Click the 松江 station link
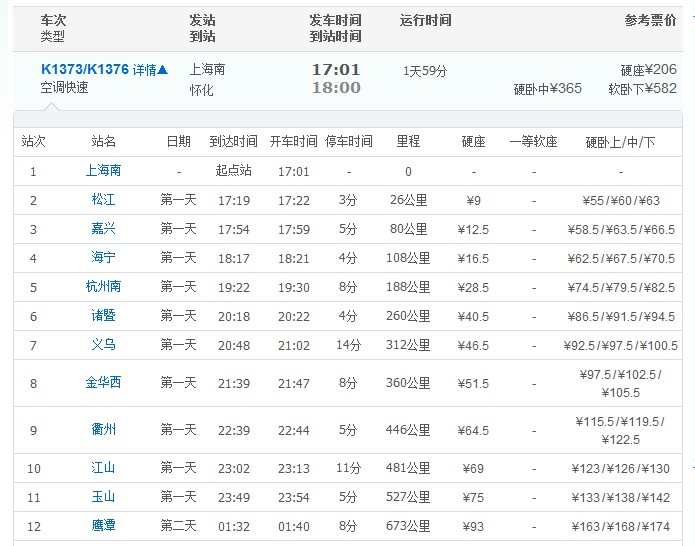 tap(103, 200)
